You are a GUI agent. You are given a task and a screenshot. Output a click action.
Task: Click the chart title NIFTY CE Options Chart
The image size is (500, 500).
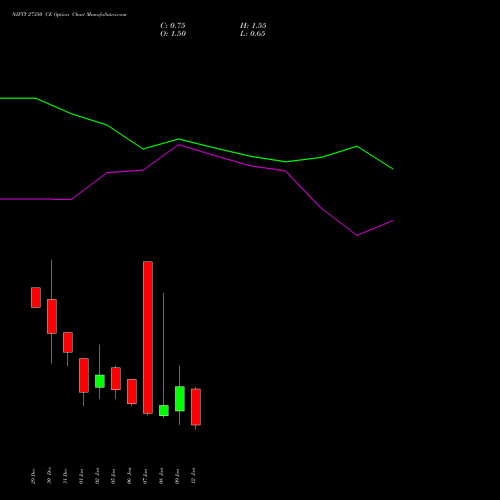click(x=69, y=15)
